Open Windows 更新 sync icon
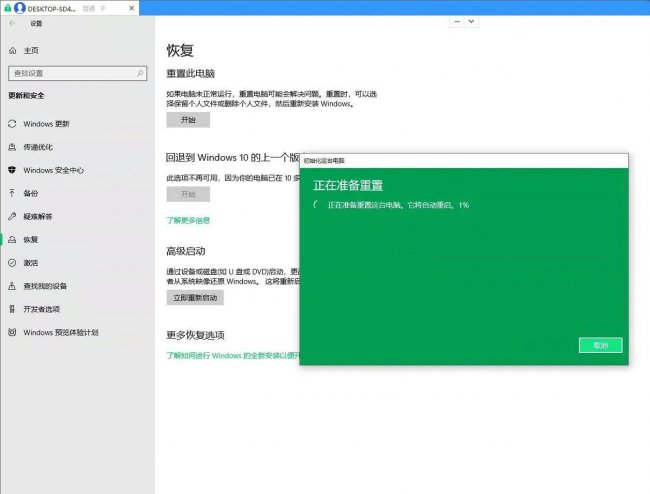 [x=12, y=124]
